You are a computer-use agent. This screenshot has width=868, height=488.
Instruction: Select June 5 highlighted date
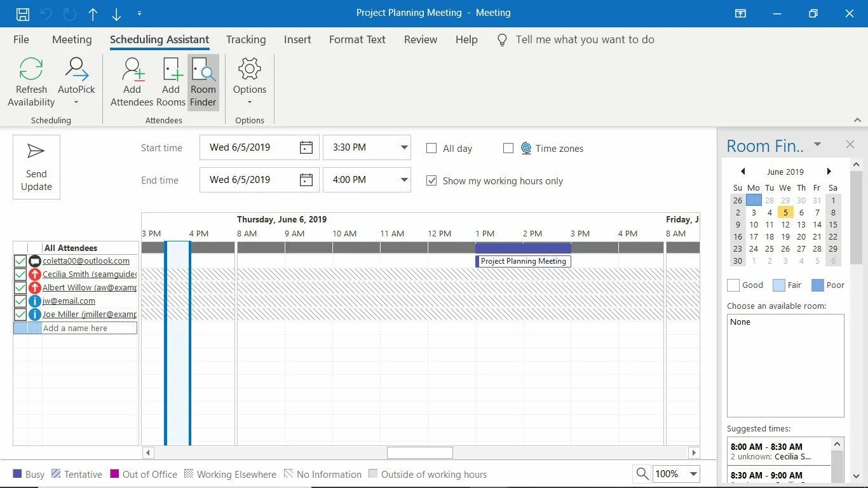tap(785, 212)
